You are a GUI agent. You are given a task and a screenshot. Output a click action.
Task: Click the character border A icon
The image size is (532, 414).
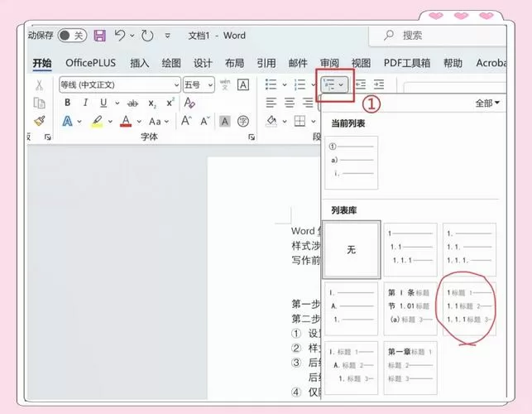(243, 84)
